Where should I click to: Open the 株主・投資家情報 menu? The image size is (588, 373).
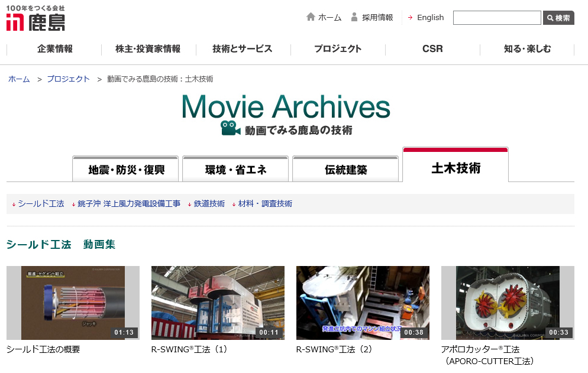click(148, 48)
